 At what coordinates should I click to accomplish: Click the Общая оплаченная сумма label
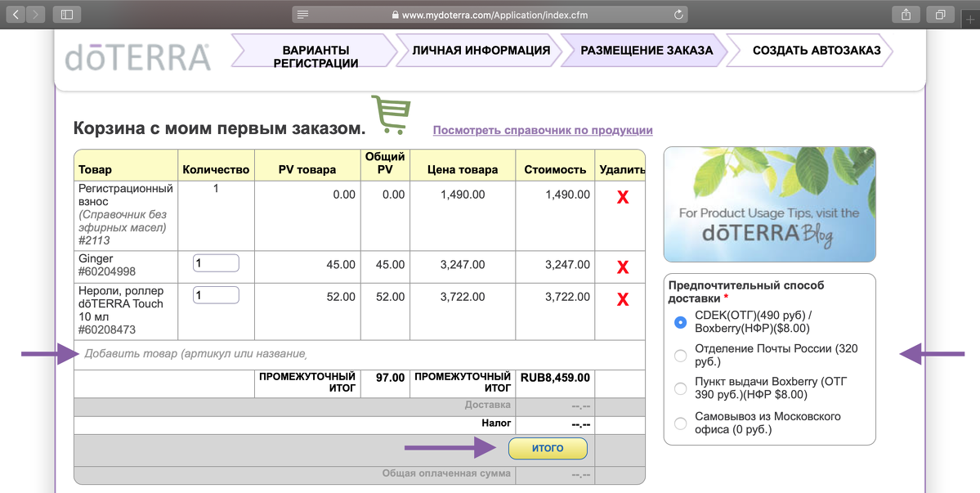pyautogui.click(x=446, y=473)
